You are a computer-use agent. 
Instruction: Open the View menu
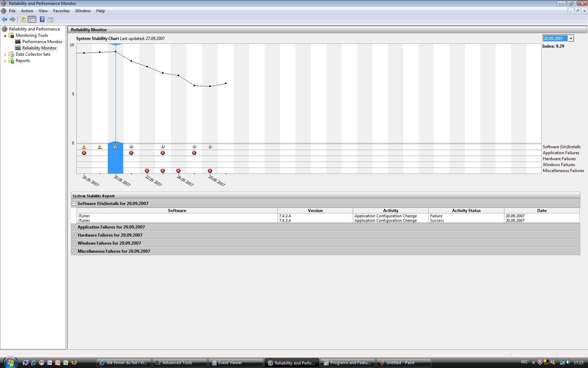(x=43, y=11)
